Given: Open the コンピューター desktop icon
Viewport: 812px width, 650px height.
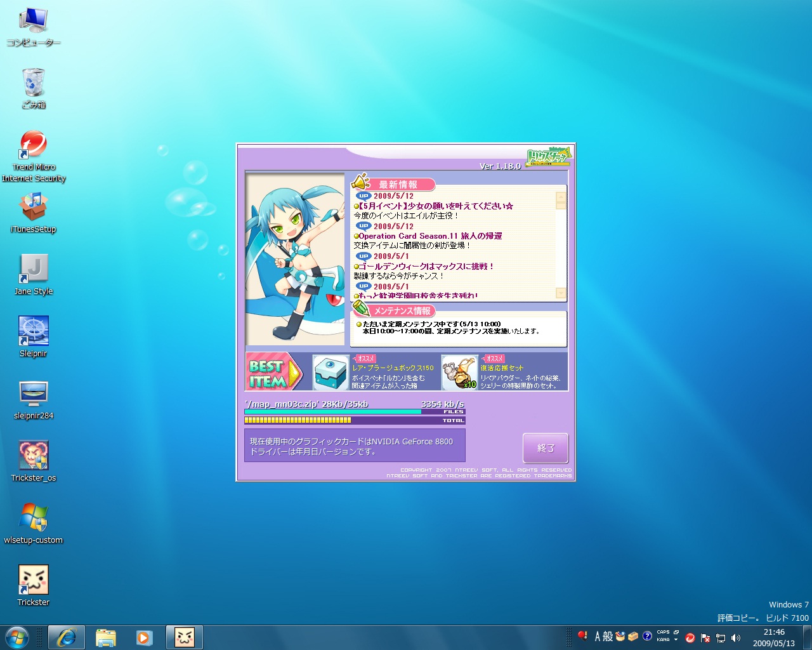Looking at the screenshot, I should click(34, 27).
